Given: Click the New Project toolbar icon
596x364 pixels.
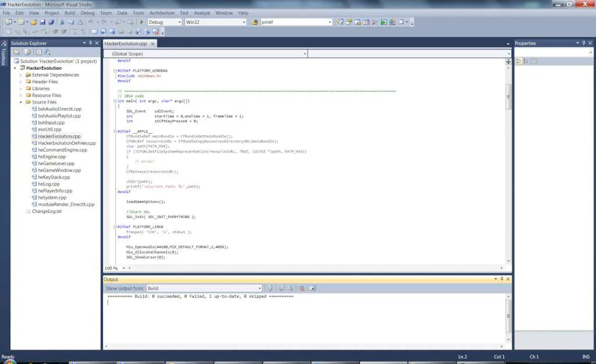Looking at the screenshot, I should 8,23.
